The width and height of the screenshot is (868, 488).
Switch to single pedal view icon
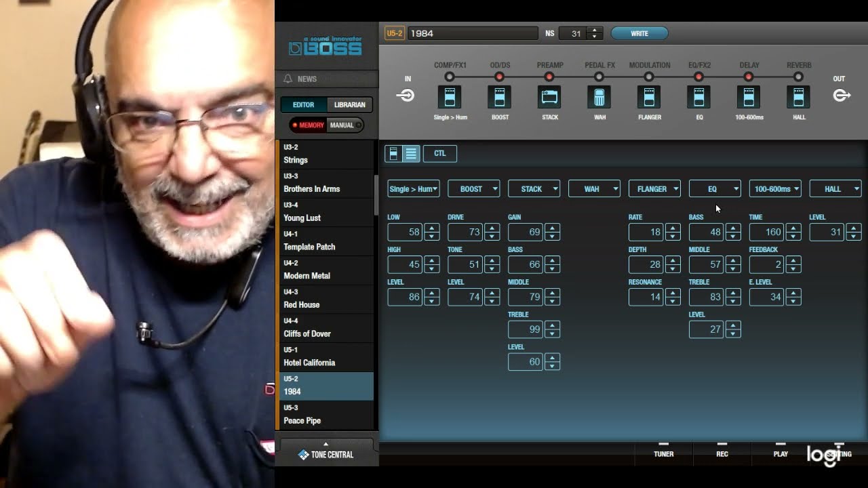click(393, 154)
